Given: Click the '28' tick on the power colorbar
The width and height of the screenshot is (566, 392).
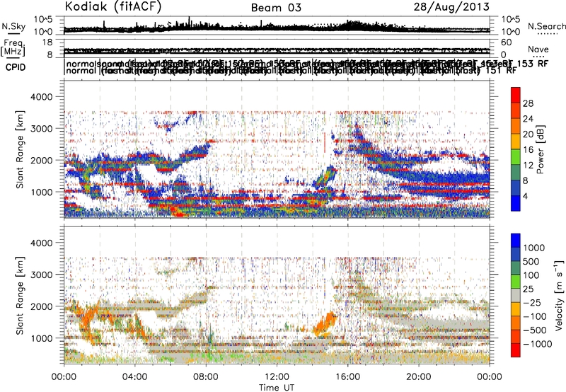Looking at the screenshot, I should [528, 103].
